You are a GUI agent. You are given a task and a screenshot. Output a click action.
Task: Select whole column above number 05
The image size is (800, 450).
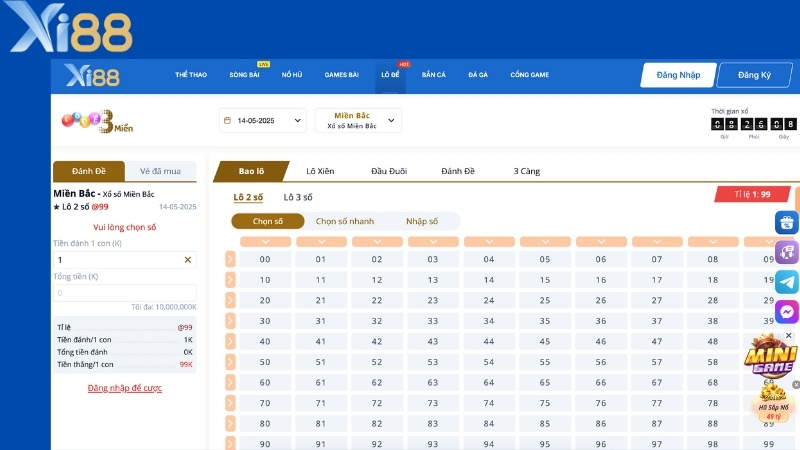pos(545,242)
